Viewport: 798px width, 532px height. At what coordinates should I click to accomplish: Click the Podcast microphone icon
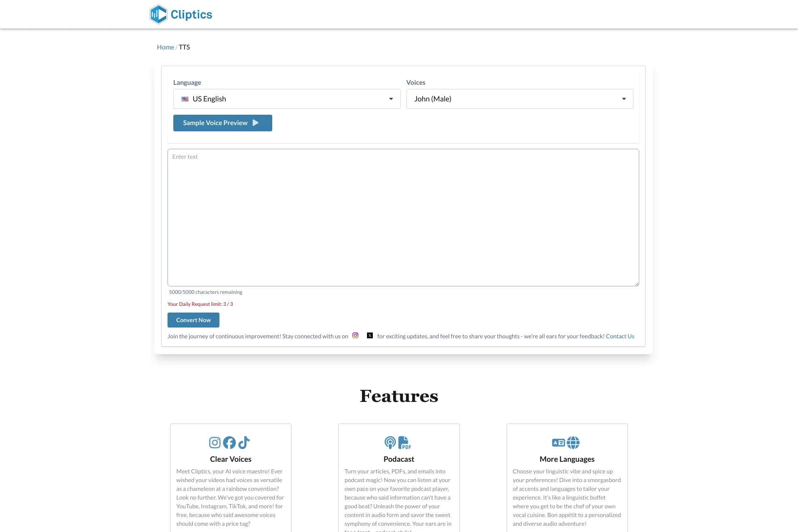pyautogui.click(x=389, y=442)
